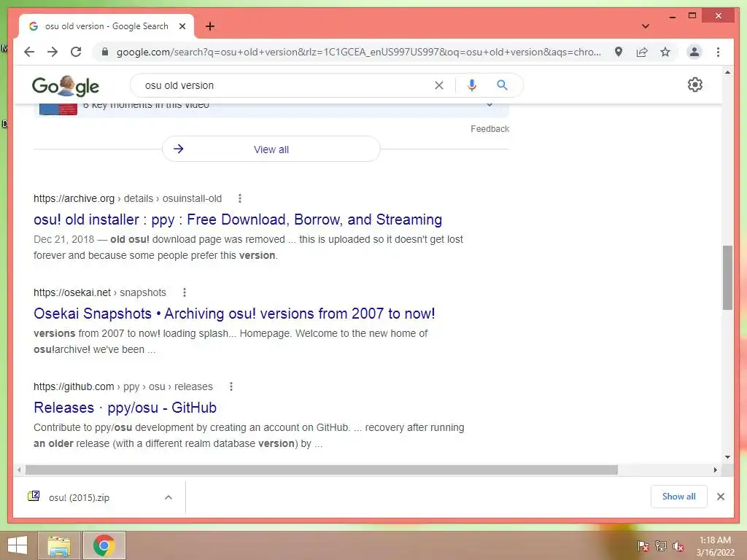Submit search using magnifying glass icon

(502, 85)
